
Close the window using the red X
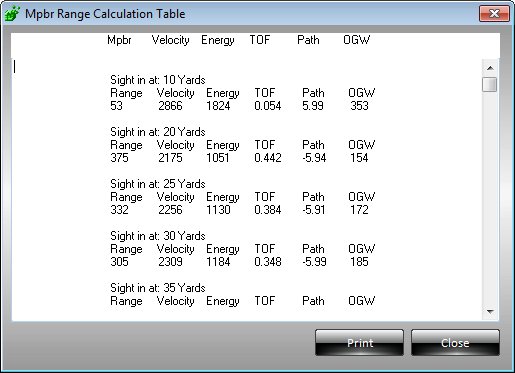coord(494,14)
